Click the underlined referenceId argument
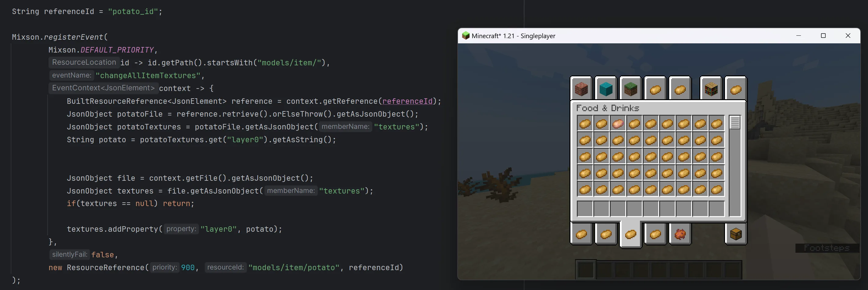Image resolution: width=868 pixels, height=290 pixels. point(407,101)
